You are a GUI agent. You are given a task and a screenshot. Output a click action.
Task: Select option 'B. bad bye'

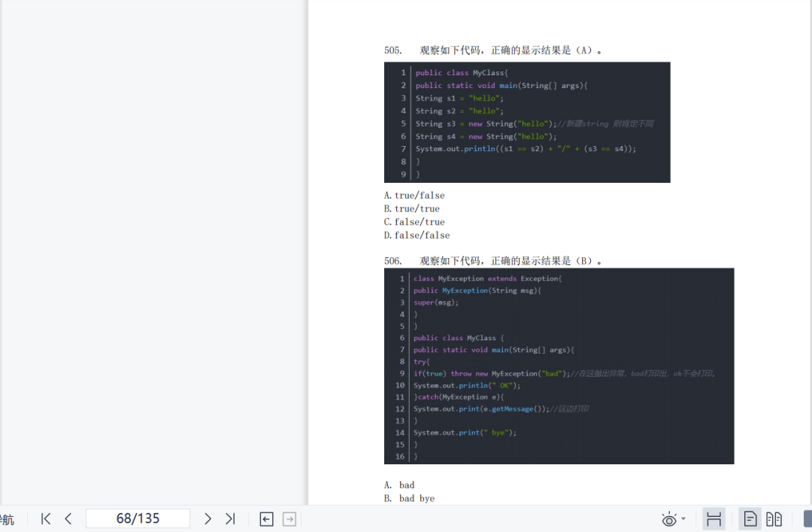point(409,499)
